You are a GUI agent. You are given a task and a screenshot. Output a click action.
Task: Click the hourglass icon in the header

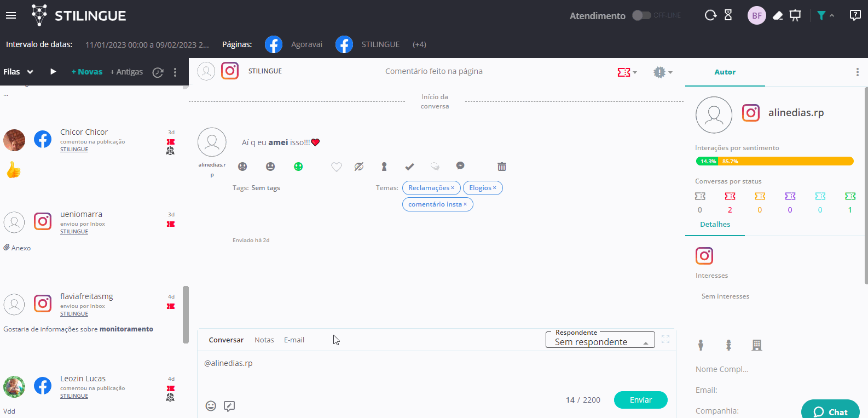[728, 15]
